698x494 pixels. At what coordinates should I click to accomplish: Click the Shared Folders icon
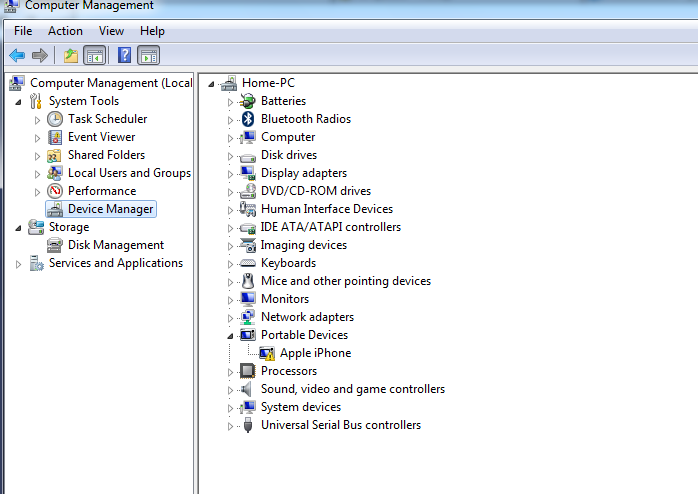tap(54, 155)
